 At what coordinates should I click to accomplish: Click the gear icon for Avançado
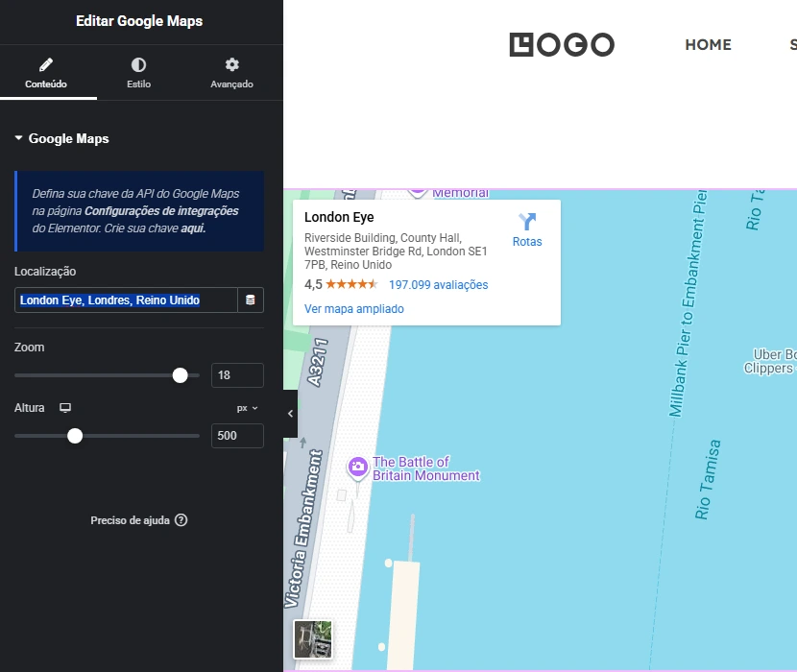pos(231,65)
